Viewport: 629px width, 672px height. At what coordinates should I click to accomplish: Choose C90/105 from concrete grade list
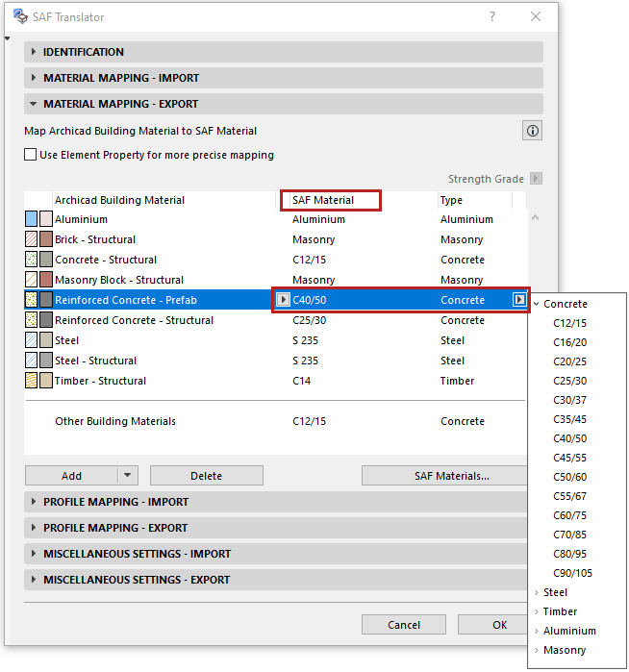click(573, 573)
